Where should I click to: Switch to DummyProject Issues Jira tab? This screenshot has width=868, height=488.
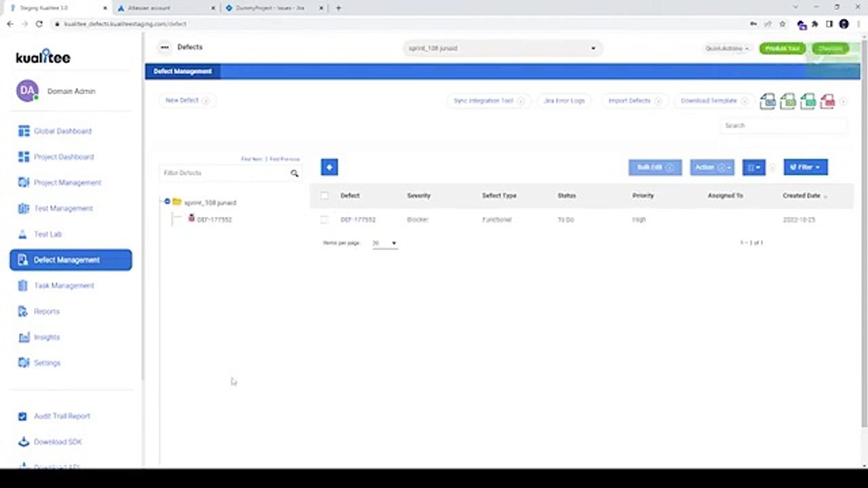(275, 8)
